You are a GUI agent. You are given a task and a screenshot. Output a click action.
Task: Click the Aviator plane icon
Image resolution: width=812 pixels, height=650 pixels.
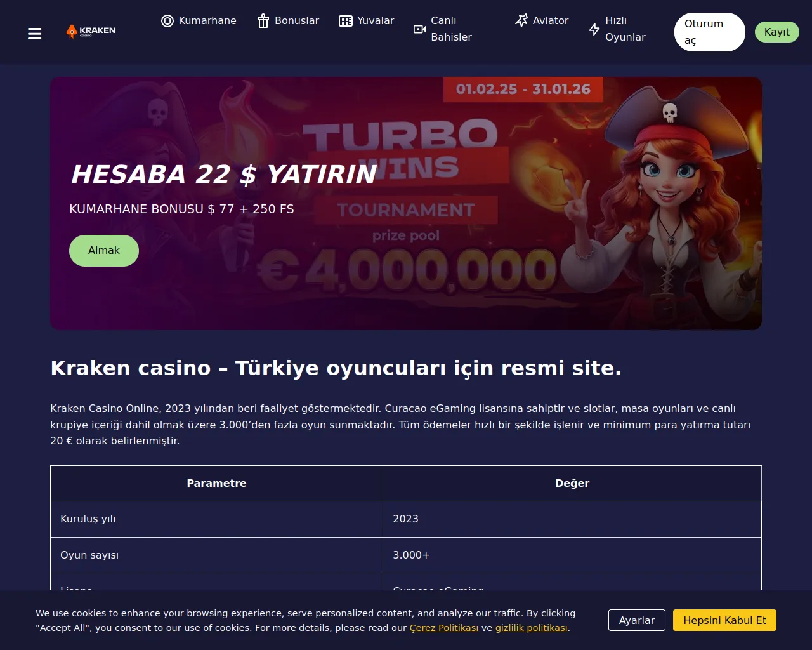[x=521, y=21]
